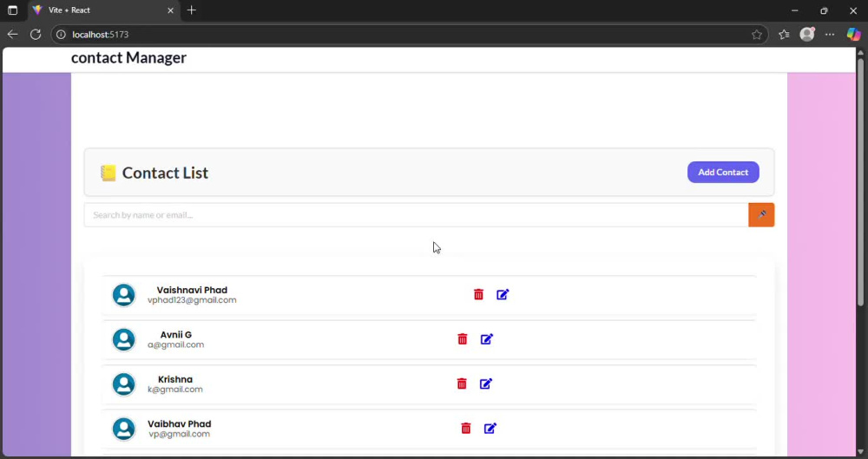Focus the search by name or email field

coord(416,215)
